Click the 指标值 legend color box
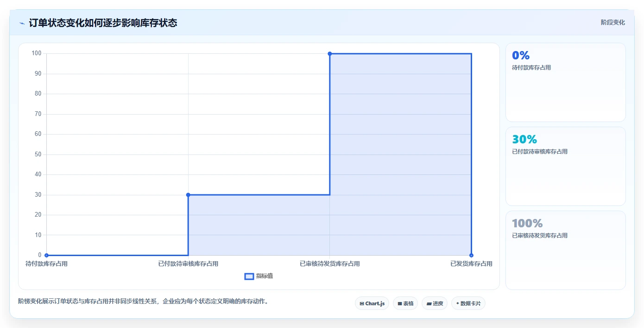 point(249,277)
